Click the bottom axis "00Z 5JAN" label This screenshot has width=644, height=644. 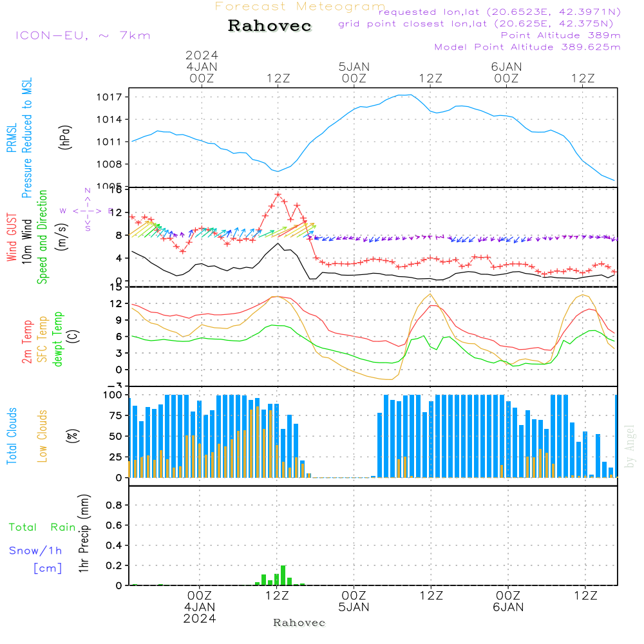[354, 601]
